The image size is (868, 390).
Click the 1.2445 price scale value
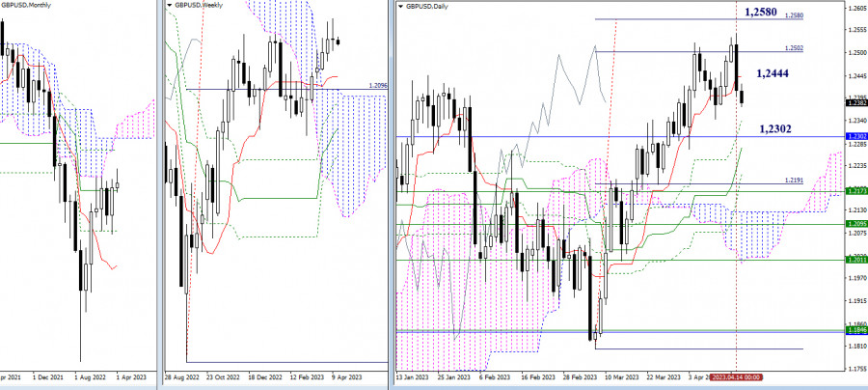[x=857, y=75]
